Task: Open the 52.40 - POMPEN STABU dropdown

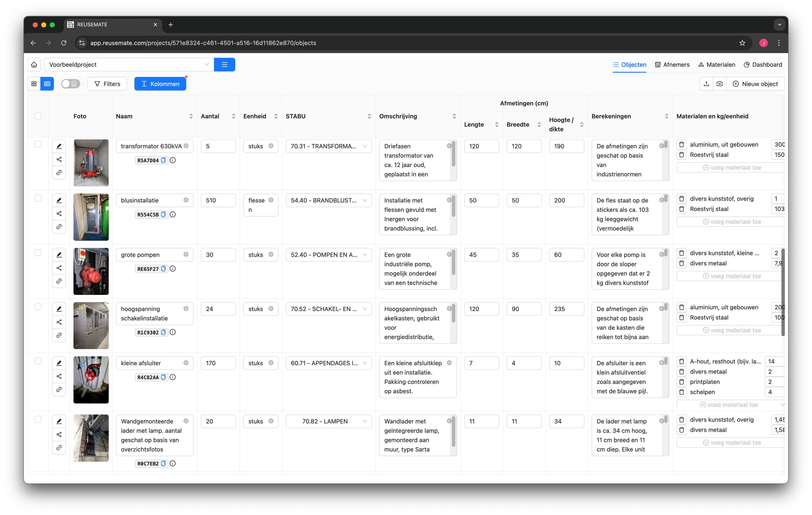Action: coord(328,255)
